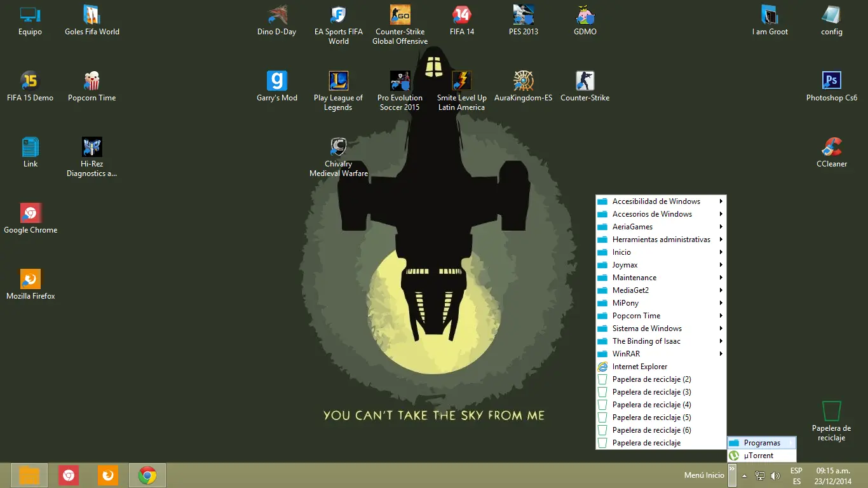Expand the Joymax submenu arrow

click(721, 265)
